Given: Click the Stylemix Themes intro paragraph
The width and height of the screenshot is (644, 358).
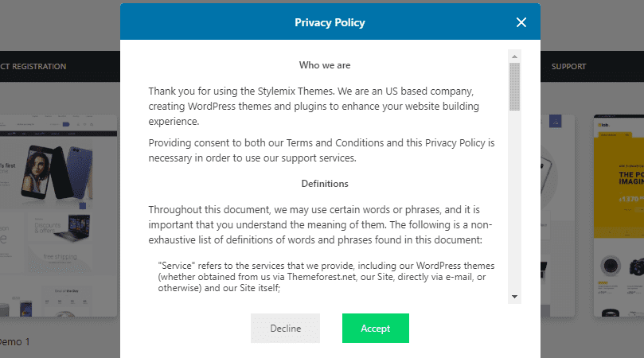Looking at the screenshot, I should tap(322, 106).
